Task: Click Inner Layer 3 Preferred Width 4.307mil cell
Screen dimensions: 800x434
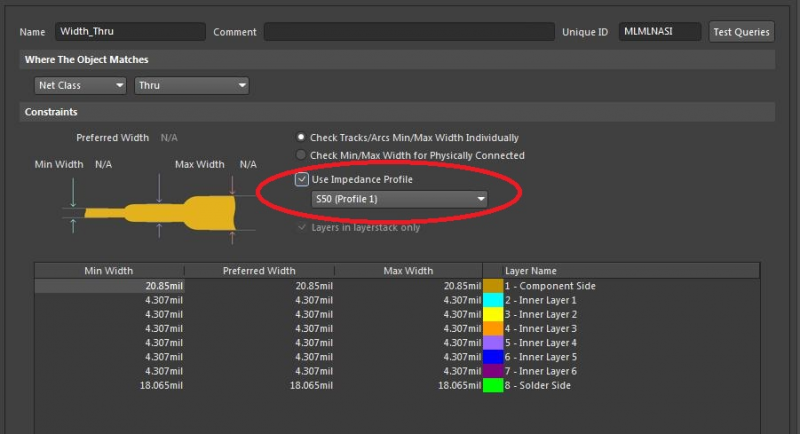Action: pyautogui.click(x=259, y=328)
